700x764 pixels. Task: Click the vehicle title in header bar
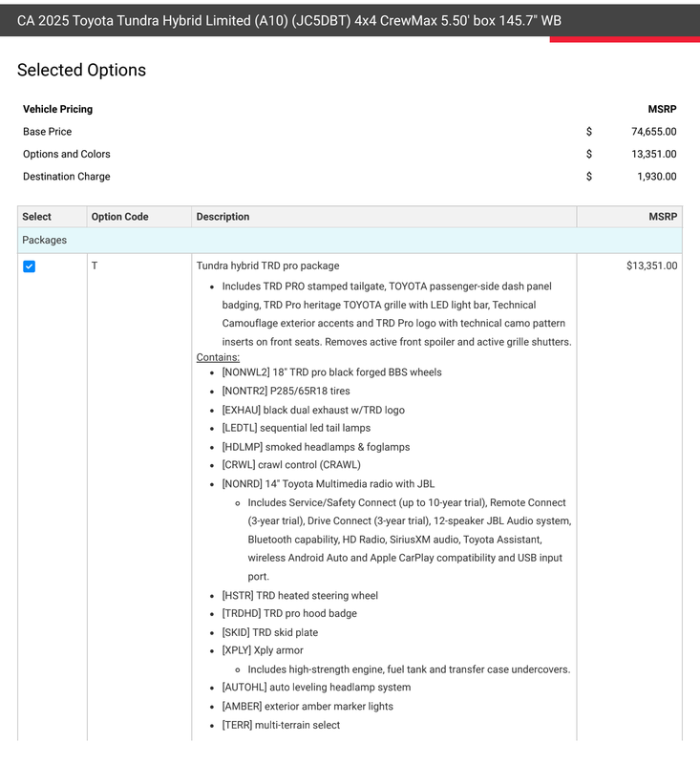pos(288,21)
